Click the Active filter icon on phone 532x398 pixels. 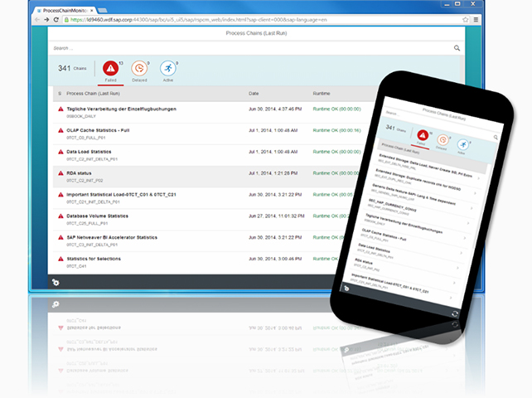(x=462, y=144)
